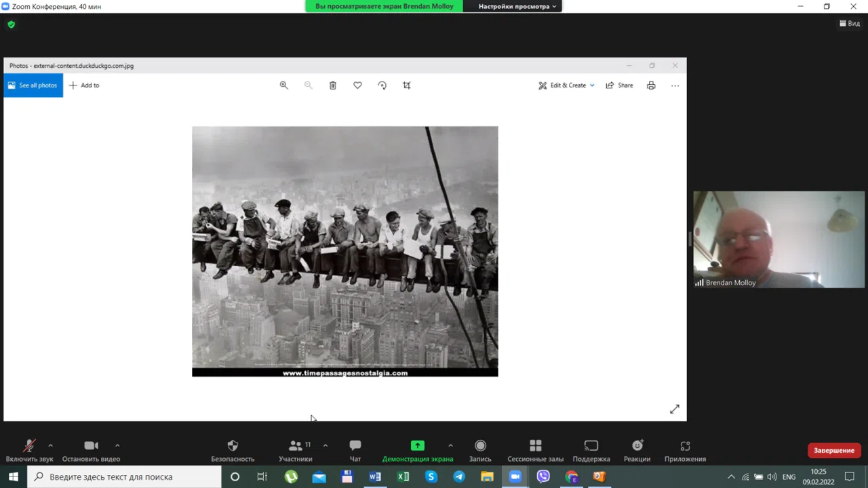The height and width of the screenshot is (488, 868).
Task: Open Cortana circle icon on taskbar
Action: [x=235, y=476]
